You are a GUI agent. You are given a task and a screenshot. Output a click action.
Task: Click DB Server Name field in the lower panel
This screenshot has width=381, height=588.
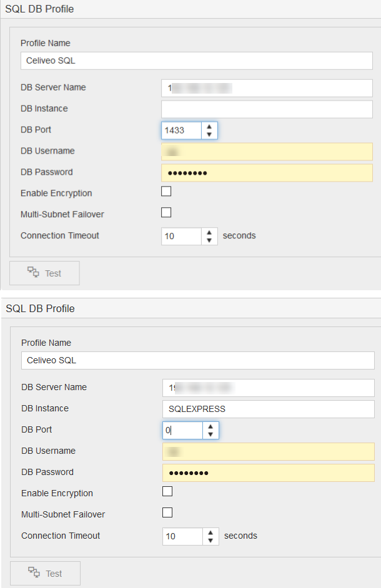268,388
